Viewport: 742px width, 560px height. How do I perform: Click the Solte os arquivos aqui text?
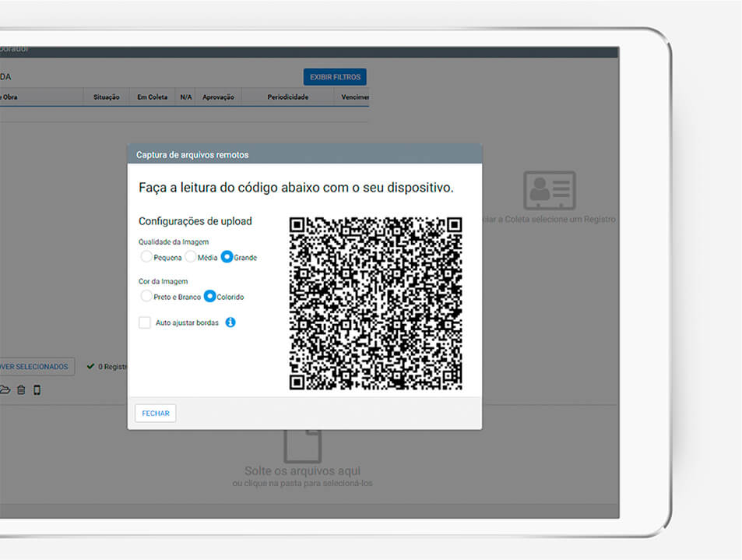point(302,471)
